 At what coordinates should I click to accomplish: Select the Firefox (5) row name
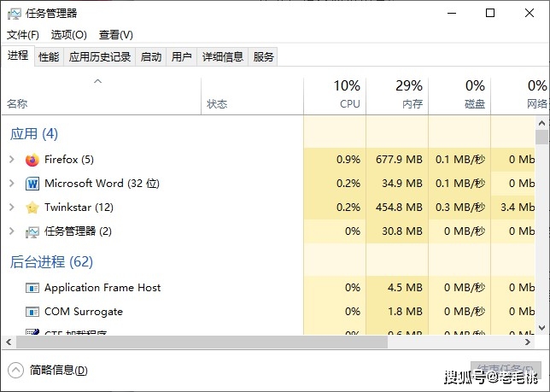pos(68,160)
